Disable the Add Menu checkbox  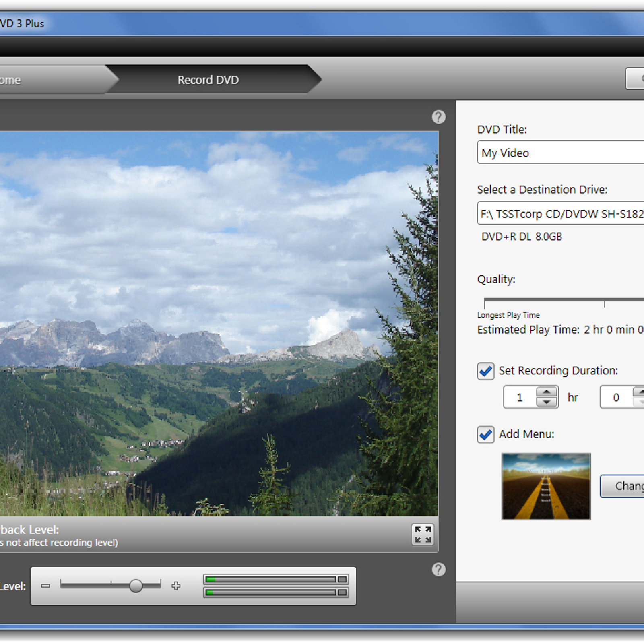point(486,434)
